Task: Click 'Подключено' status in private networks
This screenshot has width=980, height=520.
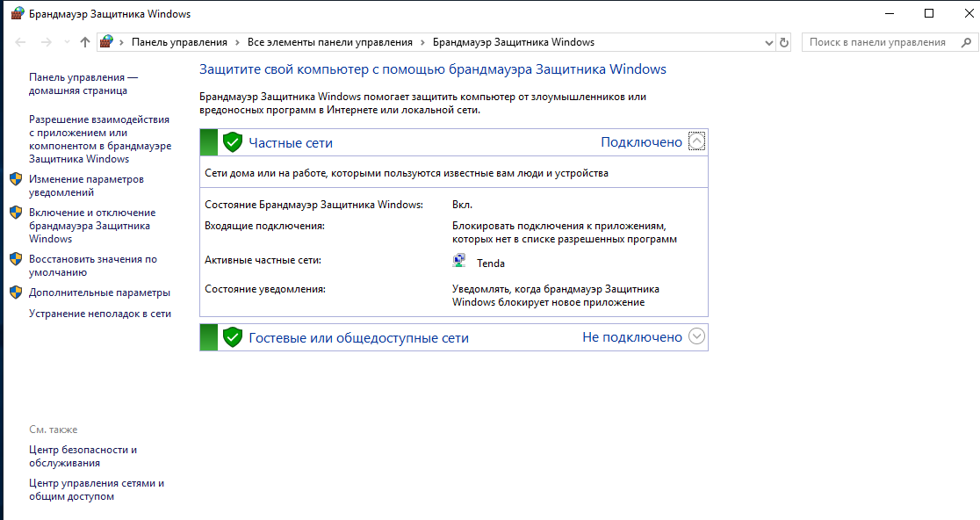Action: pyautogui.click(x=641, y=142)
